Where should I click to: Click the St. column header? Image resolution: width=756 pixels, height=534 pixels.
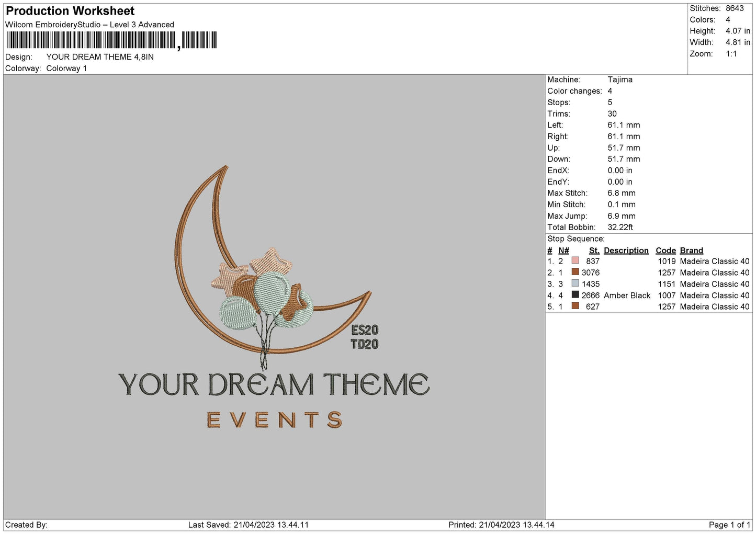[594, 251]
